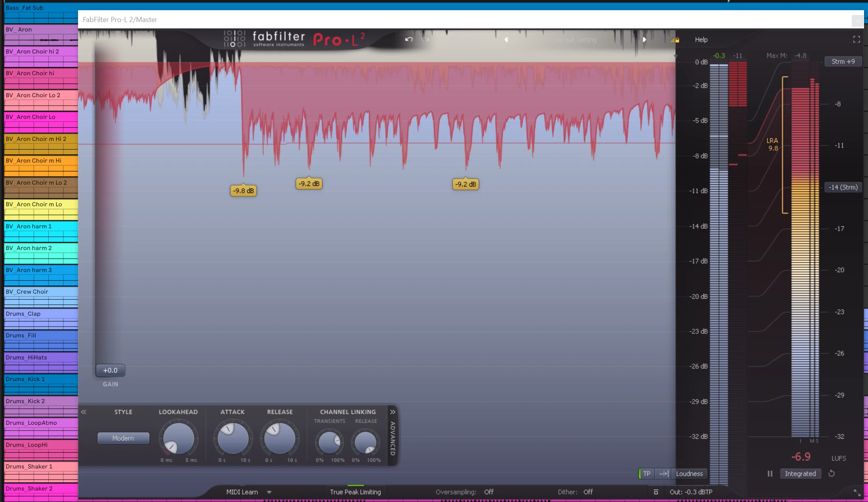Click the output level lock icon

tap(675, 40)
